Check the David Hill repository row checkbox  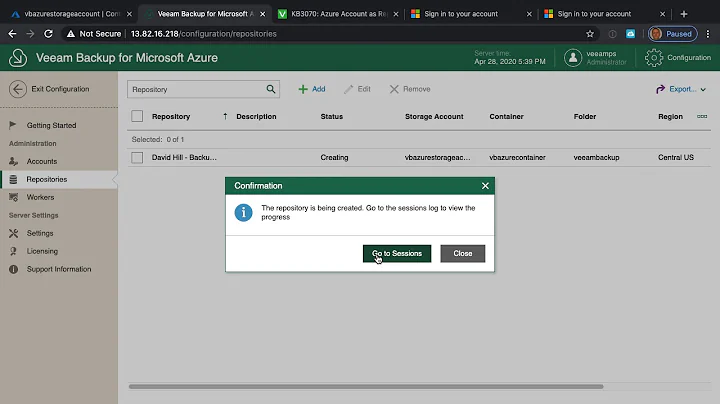(x=137, y=157)
